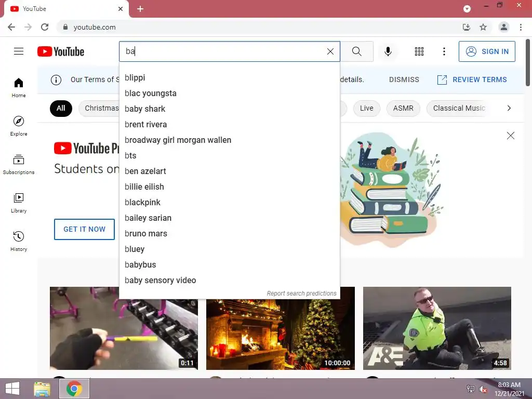Choose 'blac youngsta' suggestion

tap(229, 94)
